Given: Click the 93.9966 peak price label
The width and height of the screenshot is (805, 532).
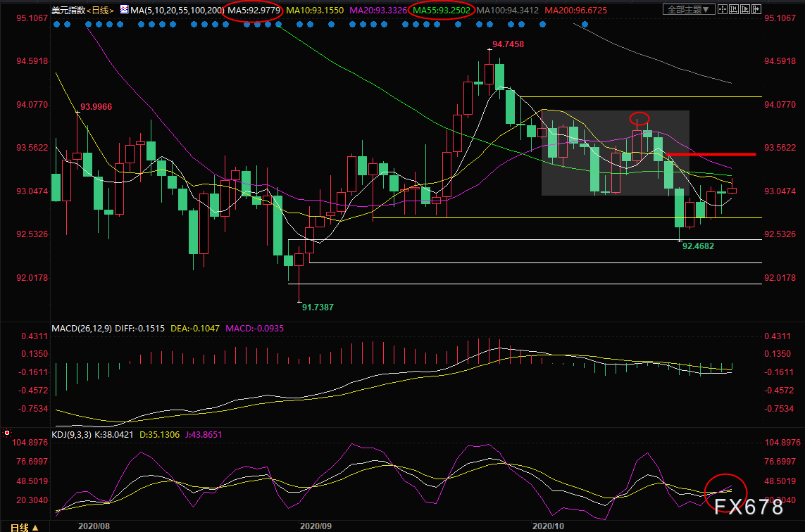Looking at the screenshot, I should coord(96,107).
